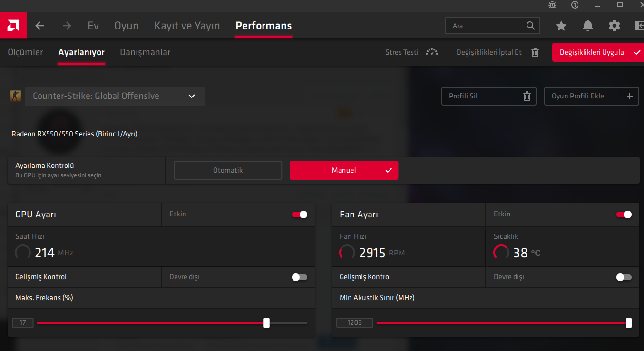
Task: Apply changes with Değişiklikleri Uygula
Action: click(x=598, y=52)
